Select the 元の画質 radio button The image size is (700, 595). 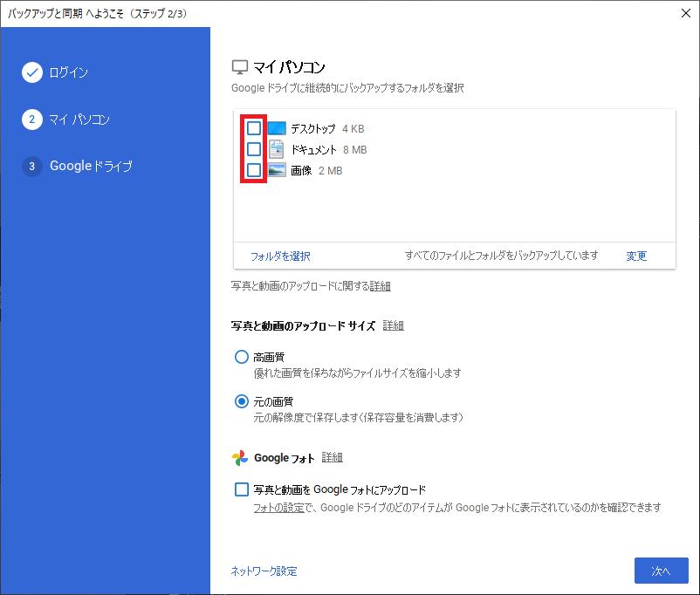242,401
